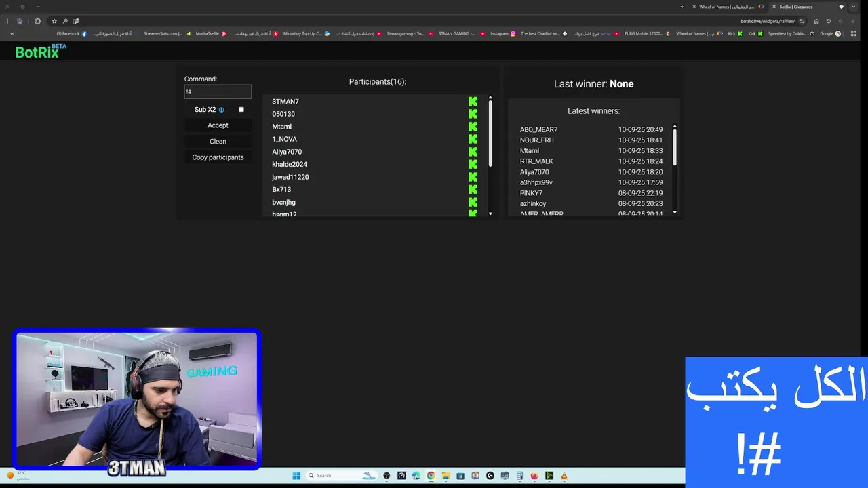Click winner ABO_MEAR7 in latest winners

click(538, 129)
